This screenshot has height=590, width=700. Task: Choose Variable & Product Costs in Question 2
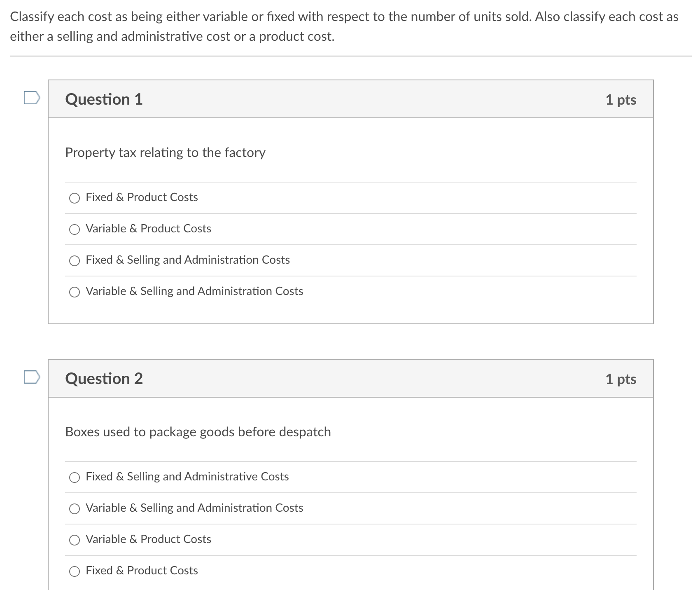pyautogui.click(x=75, y=540)
